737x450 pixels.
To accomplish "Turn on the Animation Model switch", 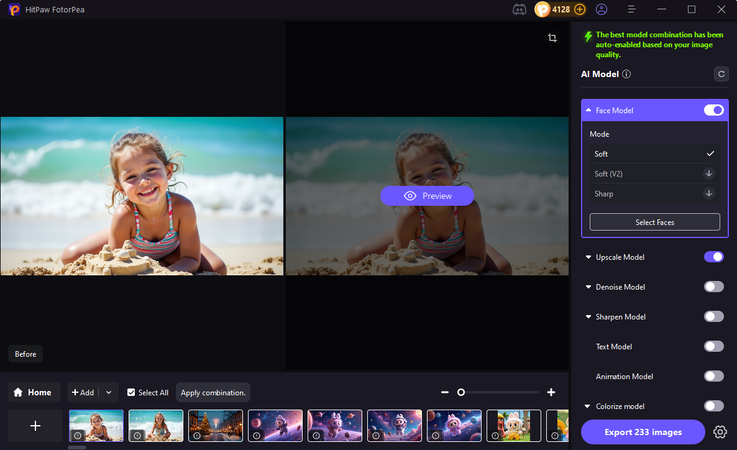I will pos(713,376).
